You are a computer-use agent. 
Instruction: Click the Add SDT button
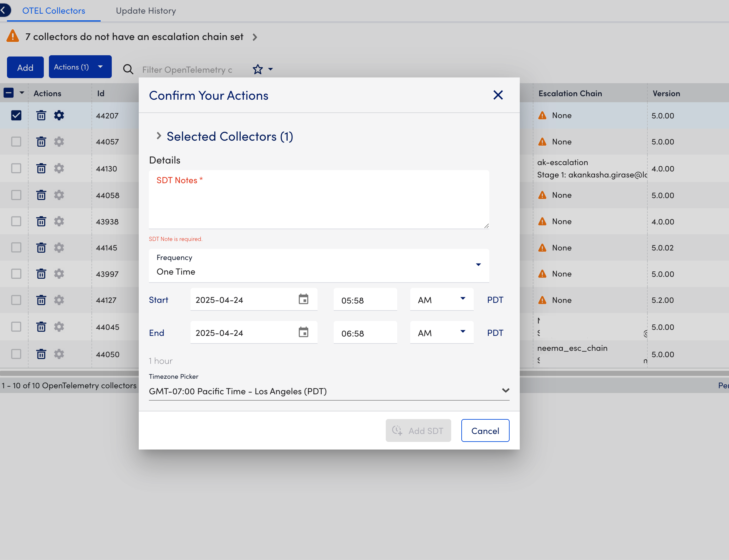point(418,430)
